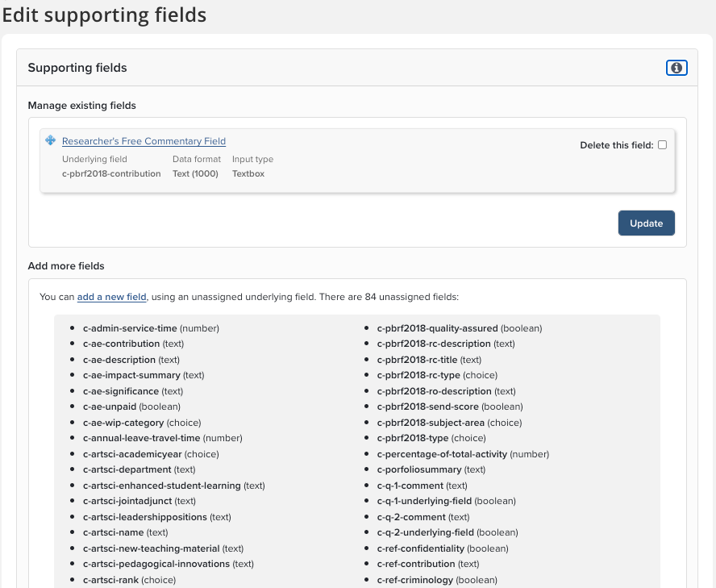716x588 pixels.
Task: Click c-pbrf2018-send-score list entry
Action: click(x=427, y=407)
